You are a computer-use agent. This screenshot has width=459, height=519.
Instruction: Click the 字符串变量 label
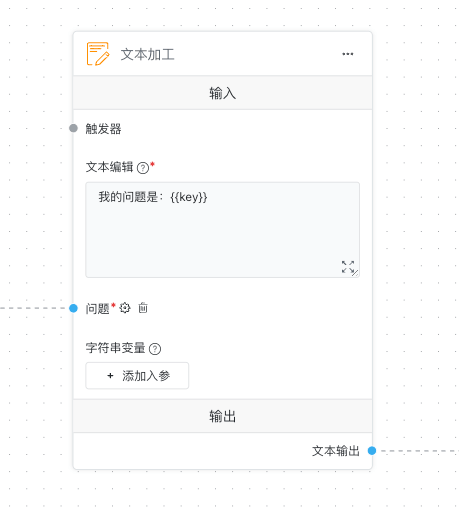tap(115, 348)
